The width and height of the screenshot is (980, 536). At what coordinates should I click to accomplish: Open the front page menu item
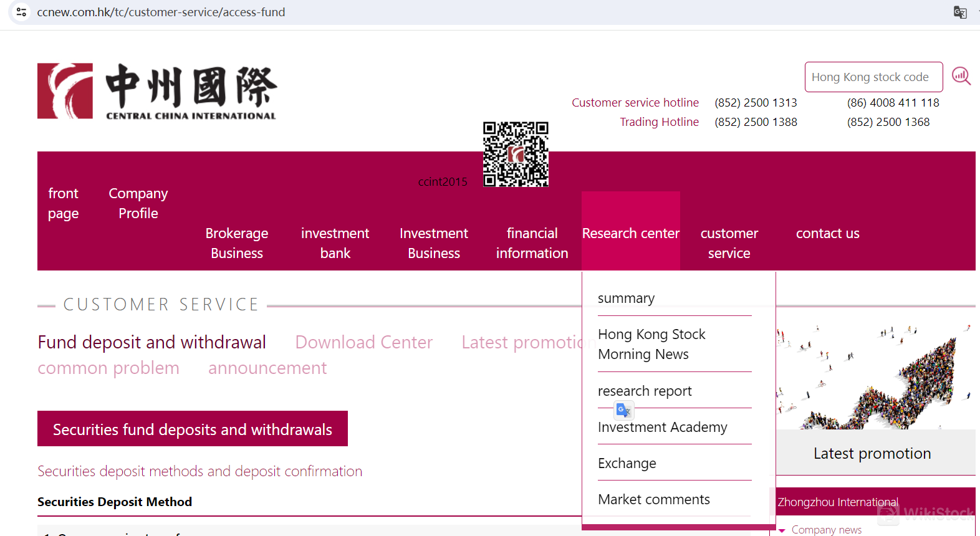click(x=63, y=203)
